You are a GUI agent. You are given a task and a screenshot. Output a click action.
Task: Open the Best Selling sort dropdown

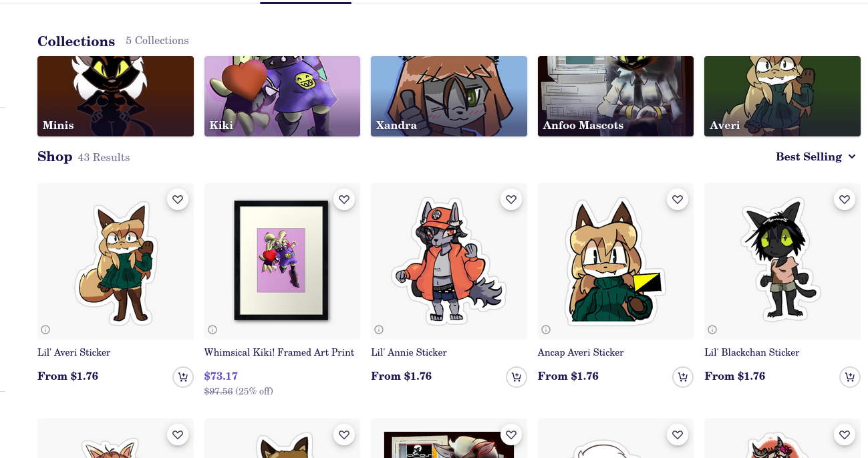click(x=815, y=157)
